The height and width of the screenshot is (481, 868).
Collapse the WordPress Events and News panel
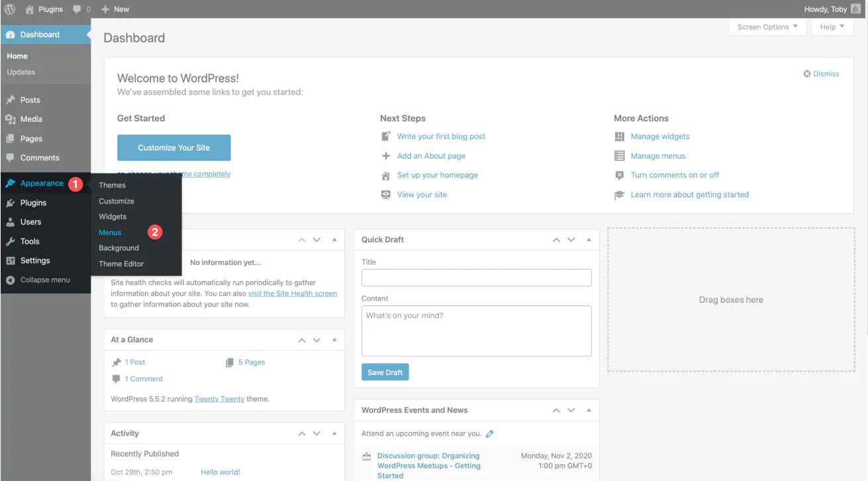click(x=589, y=411)
